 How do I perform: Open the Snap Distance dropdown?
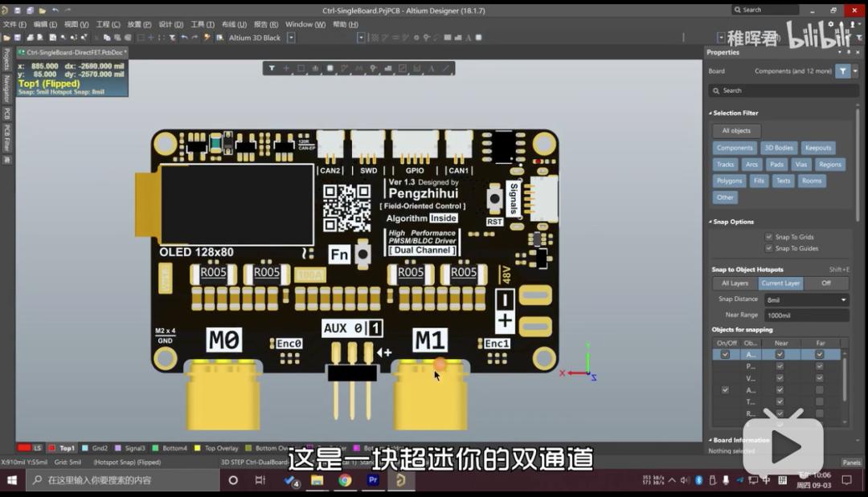coord(807,299)
